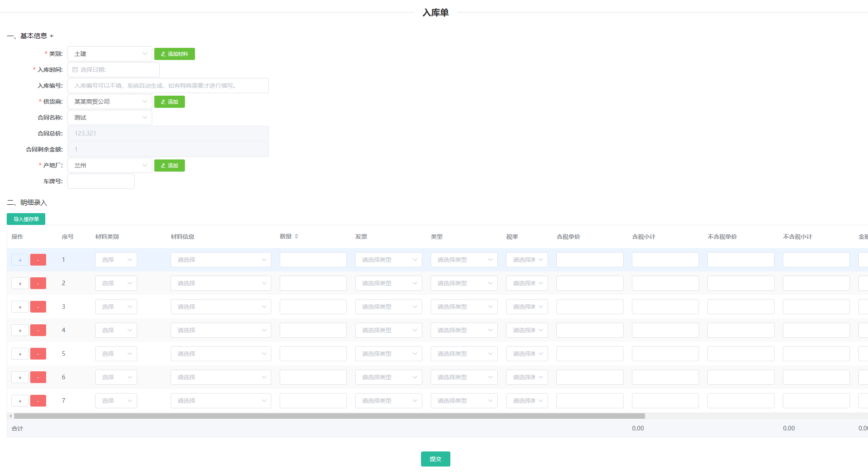Click the left arrow of horizontal scrollbar
Screen dimensions: 868x472
10,416
